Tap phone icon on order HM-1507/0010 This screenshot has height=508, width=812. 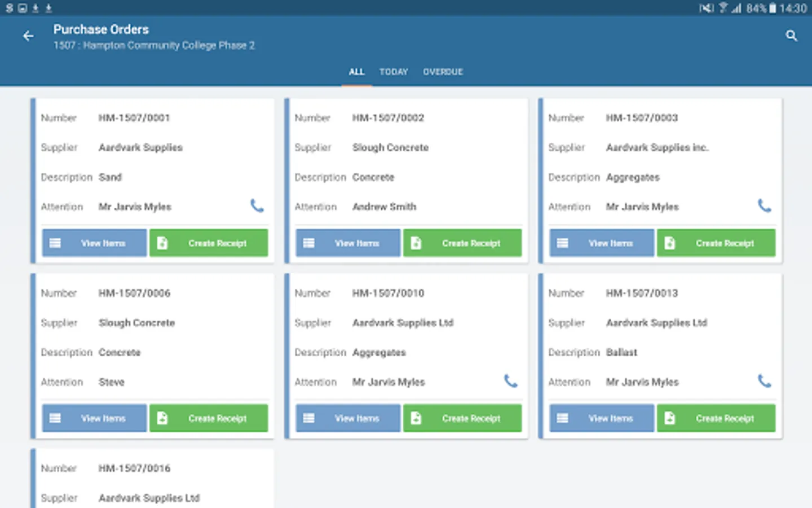pos(511,381)
